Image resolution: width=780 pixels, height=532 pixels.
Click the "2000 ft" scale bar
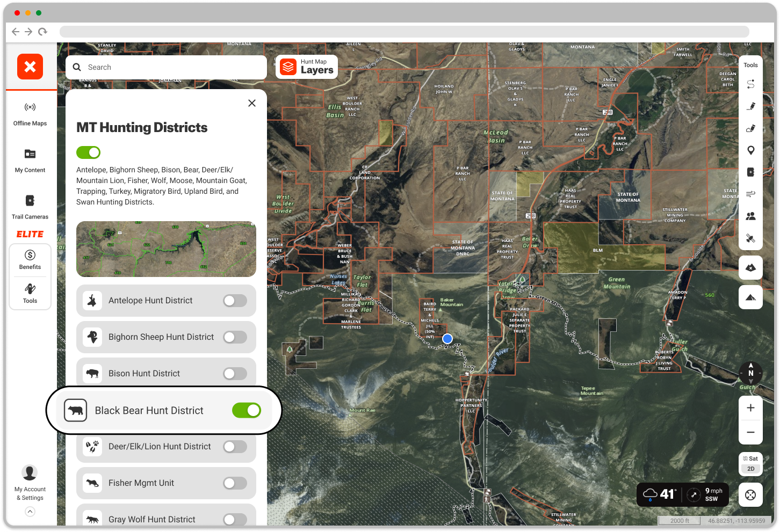680,521
